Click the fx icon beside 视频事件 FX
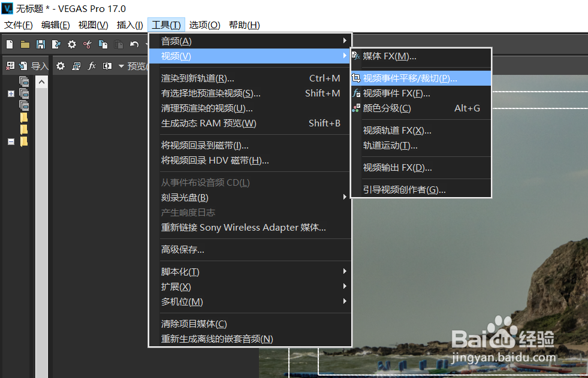The width and height of the screenshot is (588, 378). pyautogui.click(x=356, y=93)
